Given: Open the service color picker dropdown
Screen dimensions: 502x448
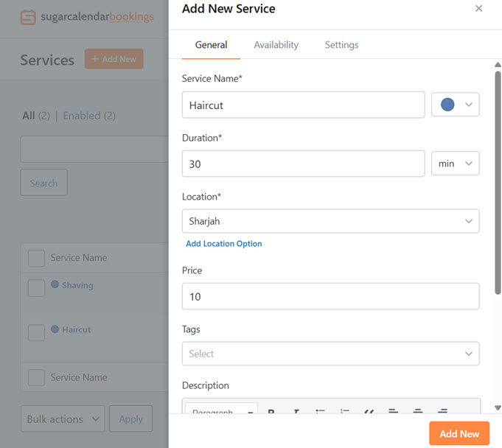Looking at the screenshot, I should (x=456, y=105).
